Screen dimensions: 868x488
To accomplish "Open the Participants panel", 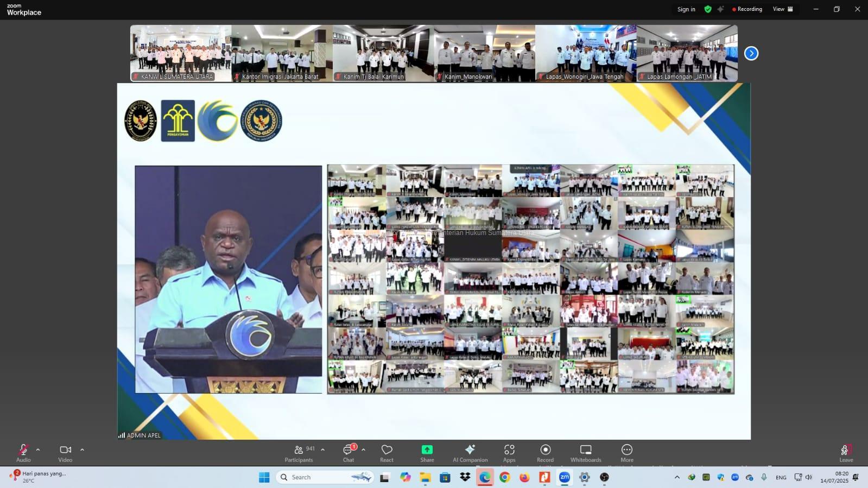I will click(x=299, y=453).
